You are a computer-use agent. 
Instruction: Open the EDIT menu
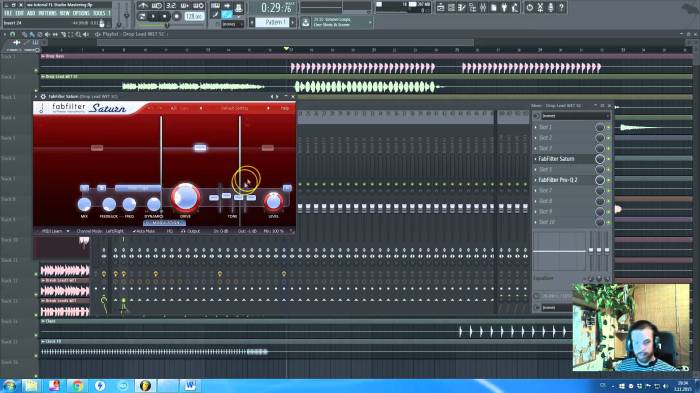click(20, 13)
